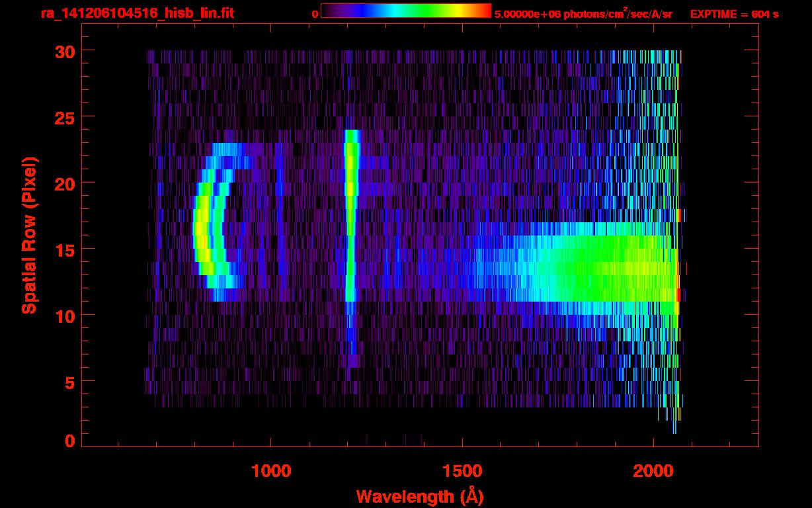Viewport: 812px width, 508px height.
Task: Click the 1000 wavelength tick label
Action: click(x=271, y=470)
